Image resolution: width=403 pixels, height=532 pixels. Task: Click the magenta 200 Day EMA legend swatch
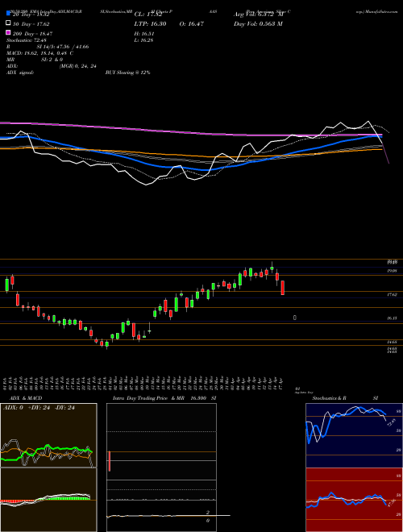pos(8,32)
